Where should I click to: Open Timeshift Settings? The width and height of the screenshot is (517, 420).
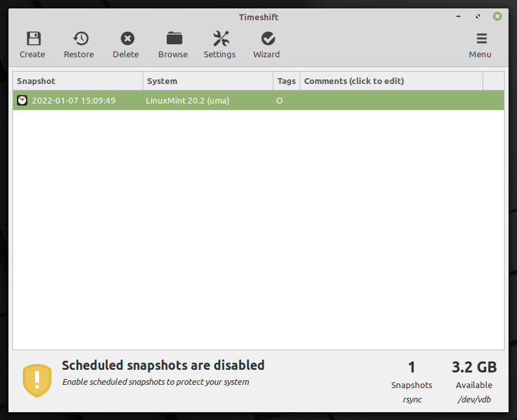coord(220,45)
